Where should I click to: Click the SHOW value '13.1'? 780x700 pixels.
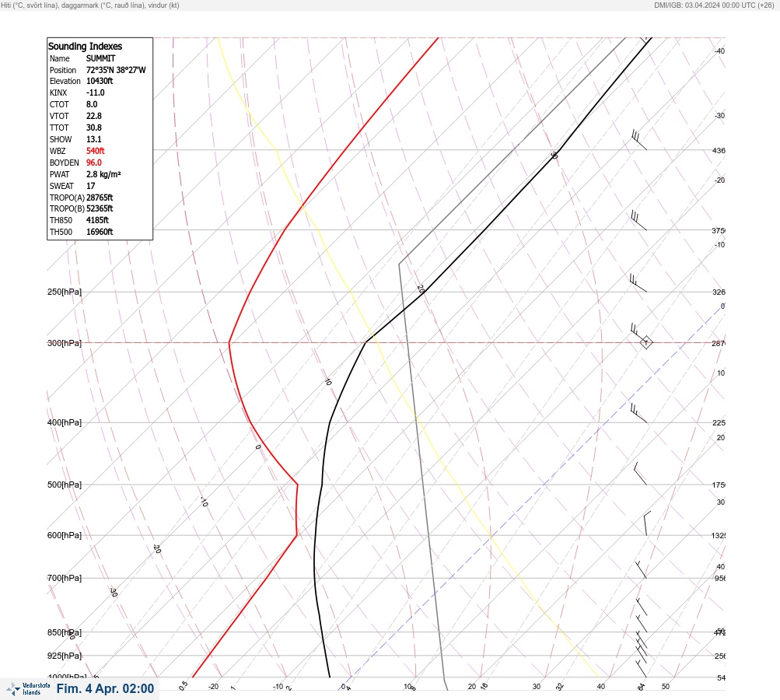94,139
